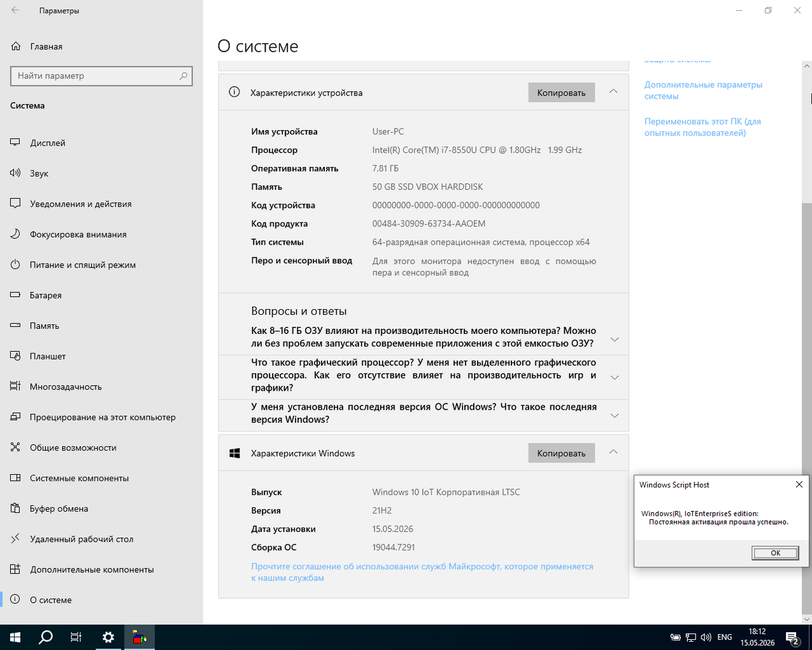
Task: Select the О системе info icon in the sidebar
Action: 15,600
